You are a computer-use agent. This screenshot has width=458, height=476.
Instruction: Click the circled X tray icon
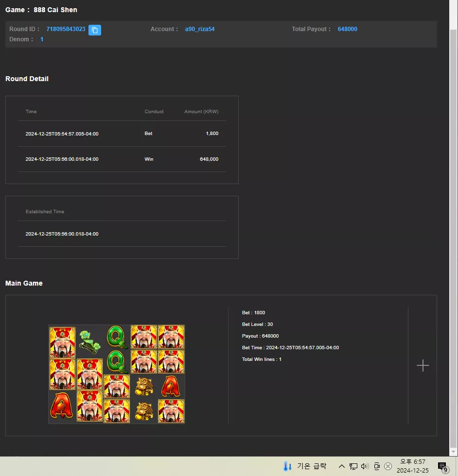pos(388,466)
